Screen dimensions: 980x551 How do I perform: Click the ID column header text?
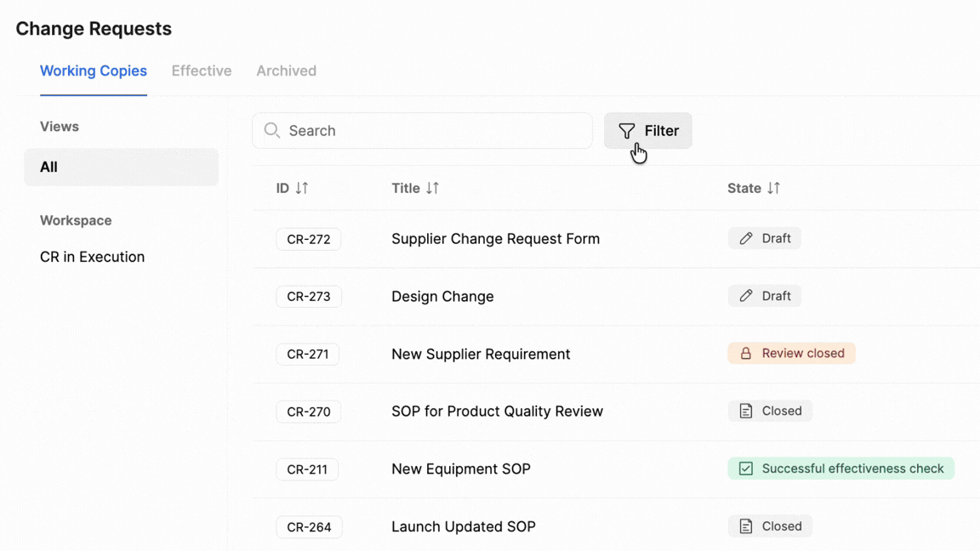pyautogui.click(x=282, y=188)
